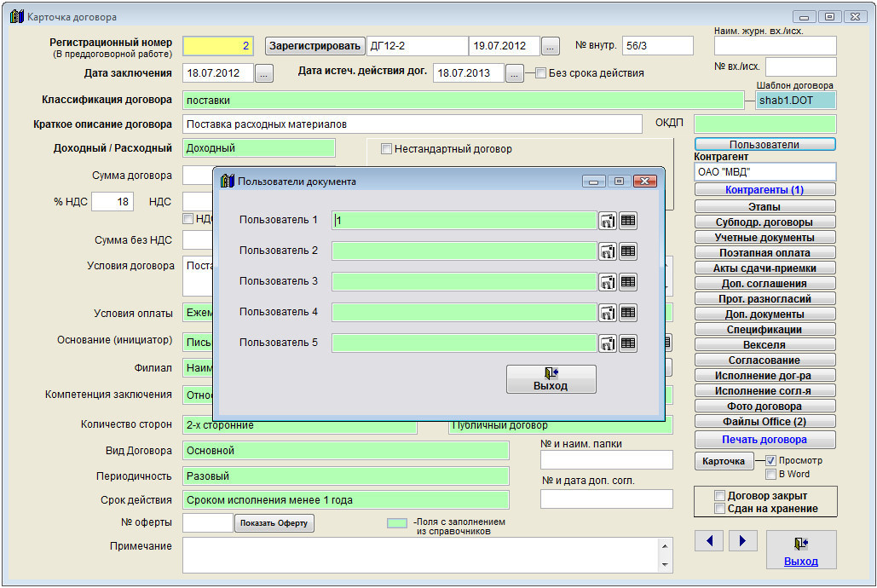Viewport: 877px width, 588px height.
Task: Toggle the В Word checkbox
Action: pyautogui.click(x=770, y=474)
